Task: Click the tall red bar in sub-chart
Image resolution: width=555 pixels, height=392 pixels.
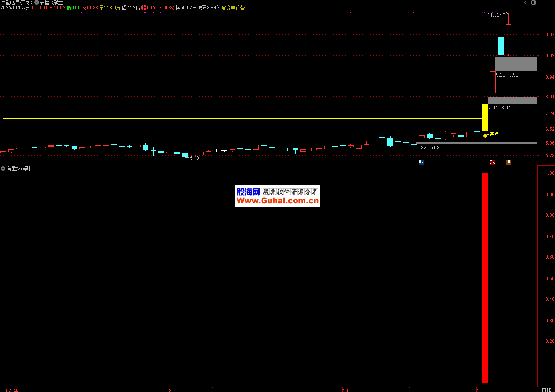Action: coord(485,277)
